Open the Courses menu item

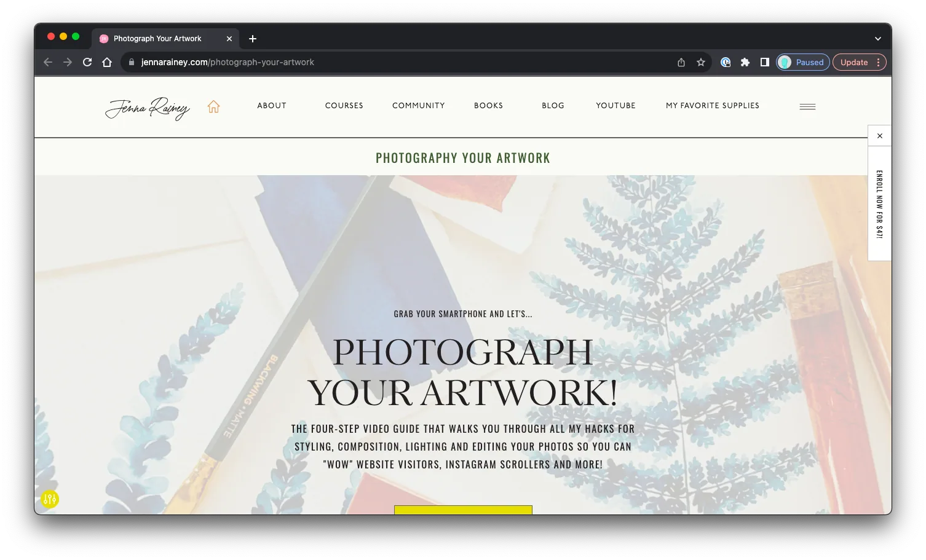point(344,106)
